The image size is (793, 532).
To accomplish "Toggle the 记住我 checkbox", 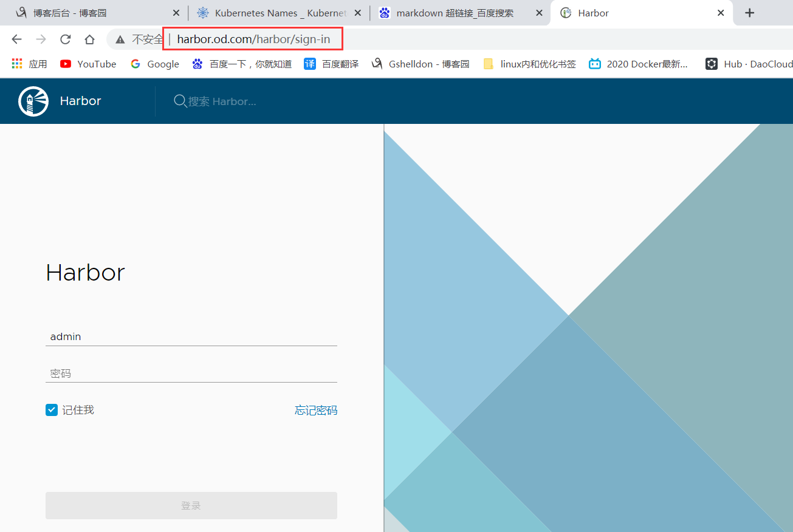I will (52, 410).
